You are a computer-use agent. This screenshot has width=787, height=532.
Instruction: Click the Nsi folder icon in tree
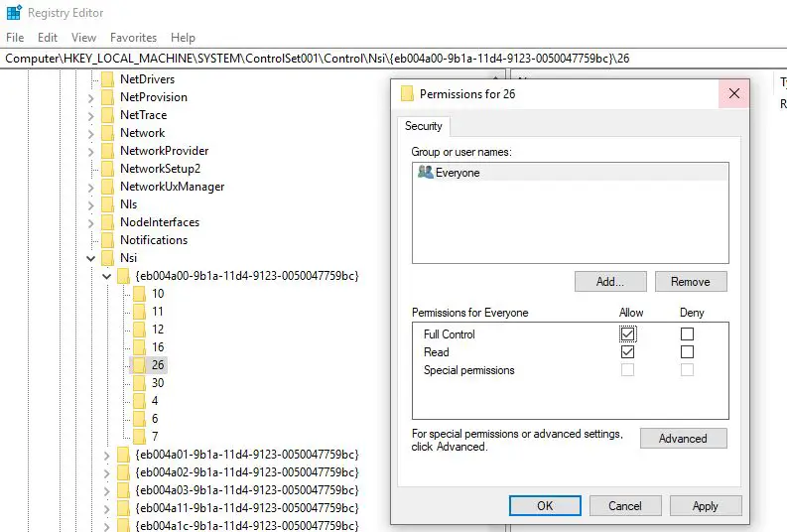[x=108, y=258]
